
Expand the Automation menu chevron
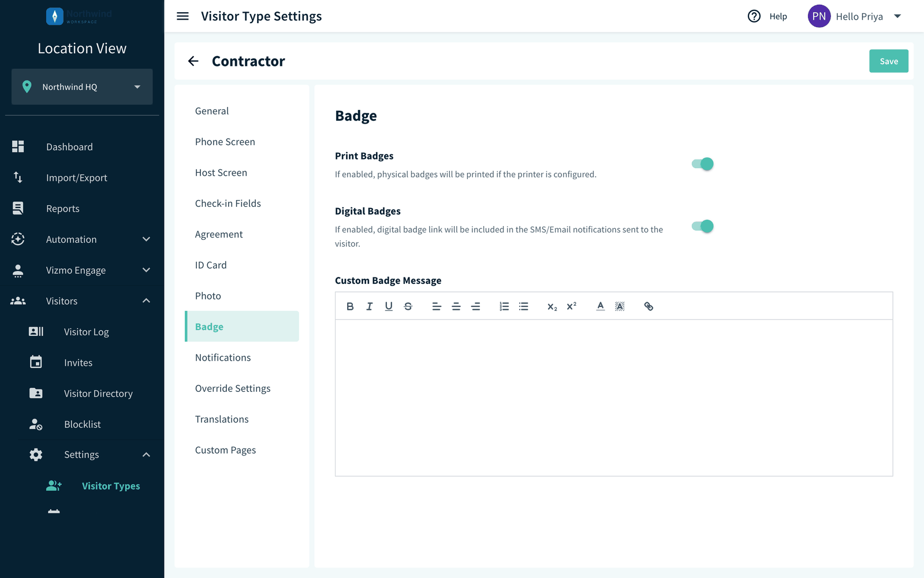click(146, 239)
